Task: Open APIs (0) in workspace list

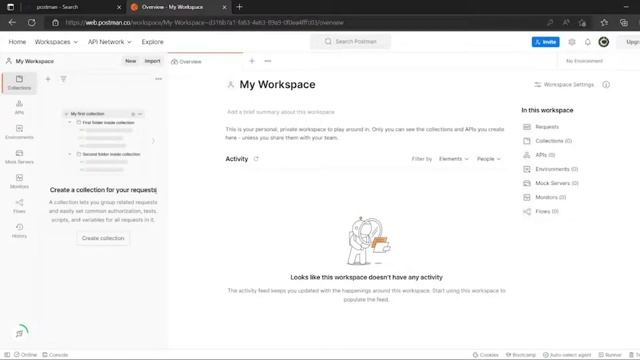Action: tap(539, 155)
